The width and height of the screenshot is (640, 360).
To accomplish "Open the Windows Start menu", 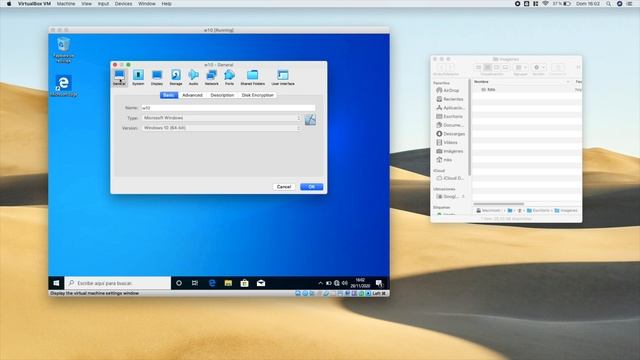I will point(56,283).
